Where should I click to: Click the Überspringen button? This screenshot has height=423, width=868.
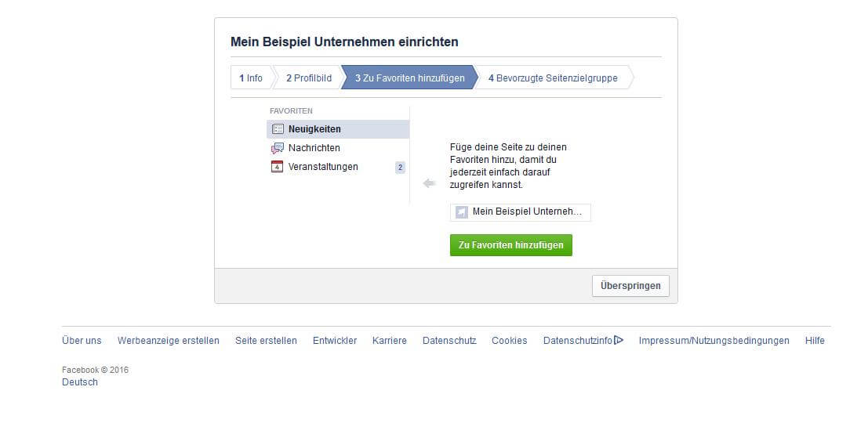(630, 286)
